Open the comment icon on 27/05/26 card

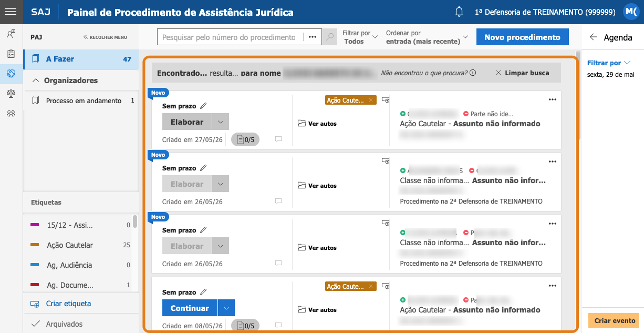tap(278, 139)
